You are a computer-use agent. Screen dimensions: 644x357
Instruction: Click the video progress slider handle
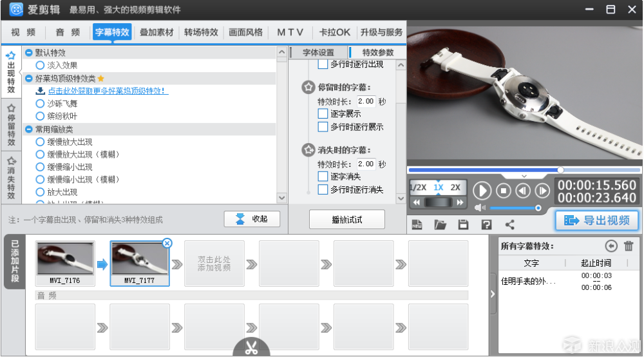click(x=560, y=169)
